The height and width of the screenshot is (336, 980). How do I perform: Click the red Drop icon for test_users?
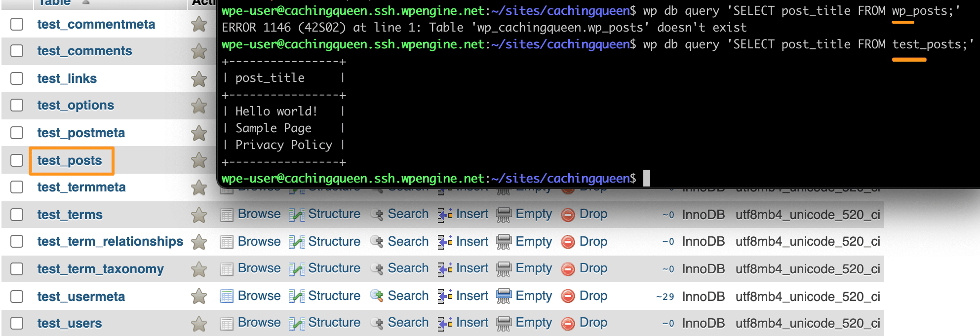[569, 323]
